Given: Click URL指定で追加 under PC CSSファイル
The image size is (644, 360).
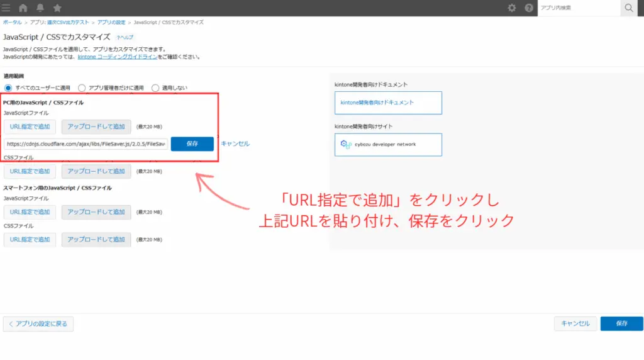Looking at the screenshot, I should (x=30, y=171).
